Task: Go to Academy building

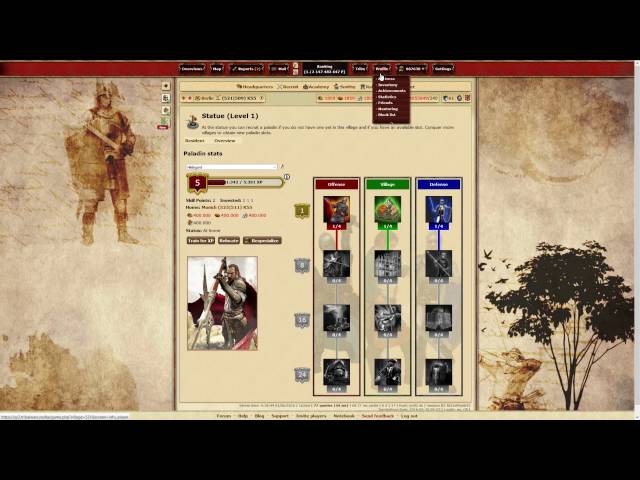Action: point(316,87)
